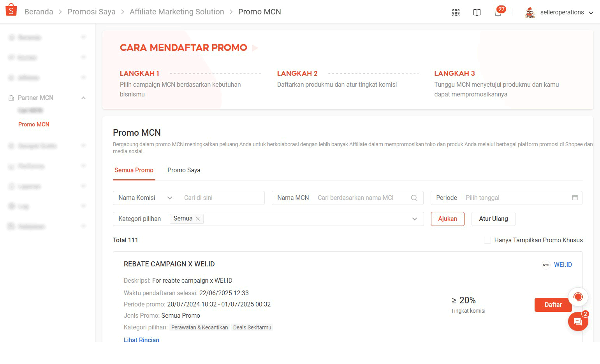Open Lihat Rincian for the rebate campaign
The image size is (600, 364).
click(x=141, y=339)
